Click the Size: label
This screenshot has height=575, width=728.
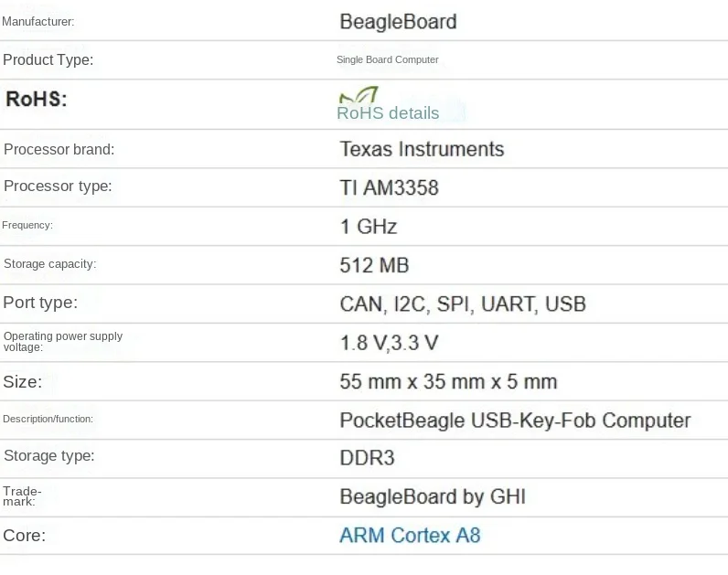22,382
